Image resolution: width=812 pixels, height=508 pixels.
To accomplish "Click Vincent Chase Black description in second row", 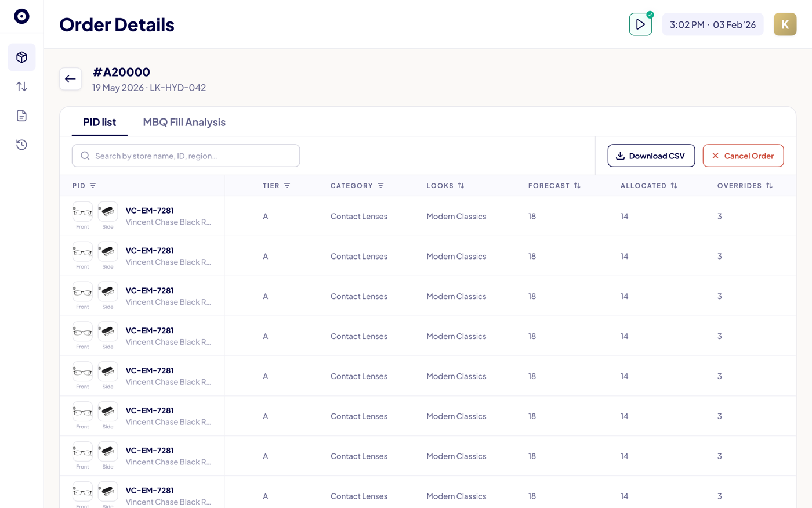I will 168,262.
